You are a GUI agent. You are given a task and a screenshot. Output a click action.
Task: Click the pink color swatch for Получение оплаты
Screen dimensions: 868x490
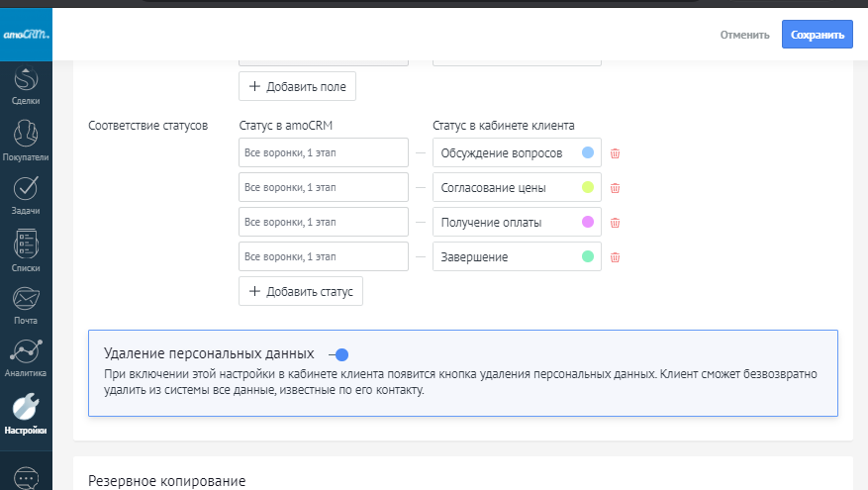[x=587, y=222]
